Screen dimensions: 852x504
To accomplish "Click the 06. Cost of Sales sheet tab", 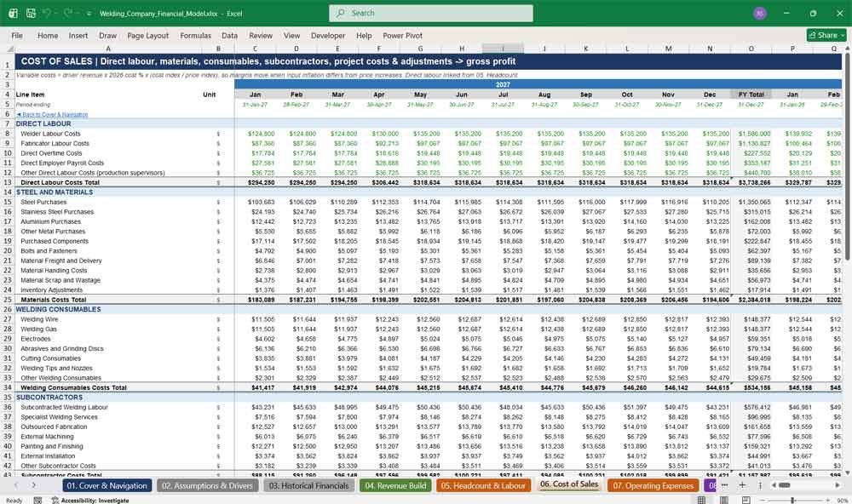I will click(x=569, y=484).
